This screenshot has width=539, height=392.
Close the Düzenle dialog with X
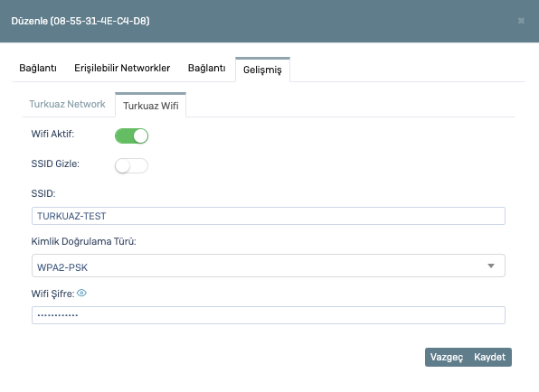(x=521, y=21)
